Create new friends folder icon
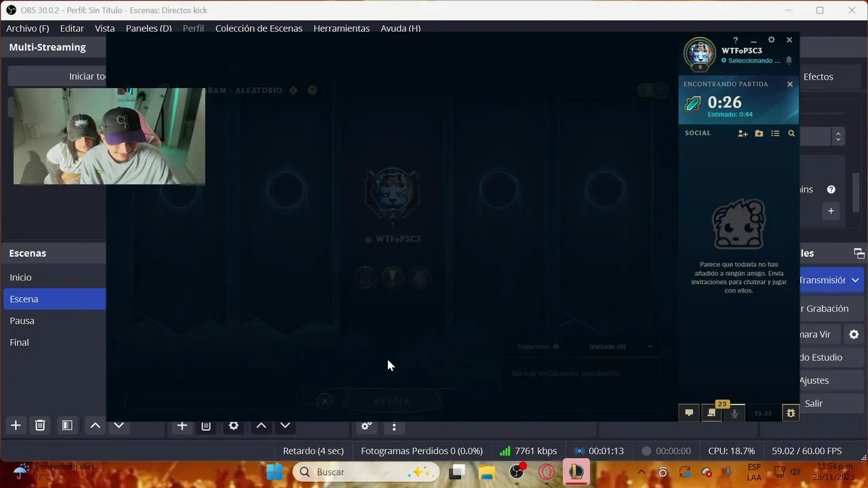 click(x=759, y=134)
